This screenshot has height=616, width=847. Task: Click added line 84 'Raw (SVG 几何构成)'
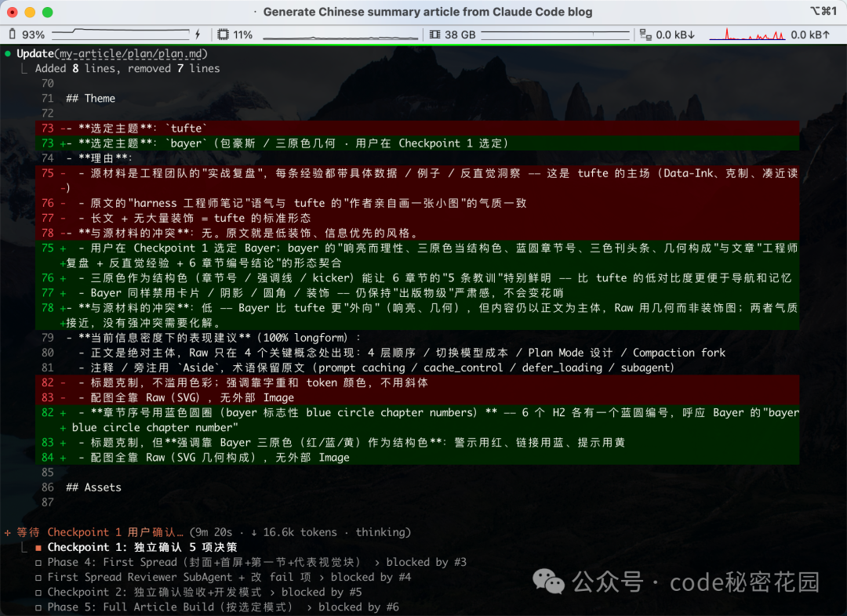click(x=417, y=458)
